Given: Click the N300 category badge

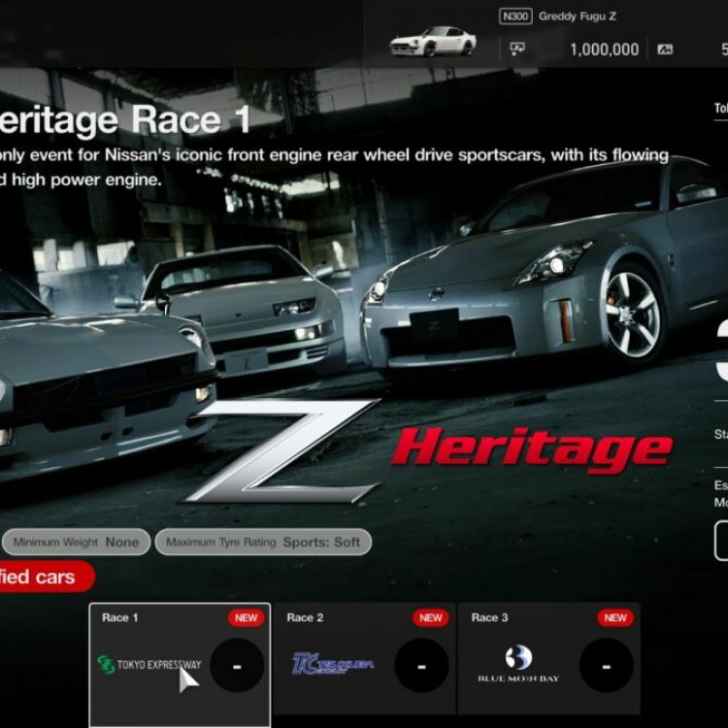Looking at the screenshot, I should (515, 17).
